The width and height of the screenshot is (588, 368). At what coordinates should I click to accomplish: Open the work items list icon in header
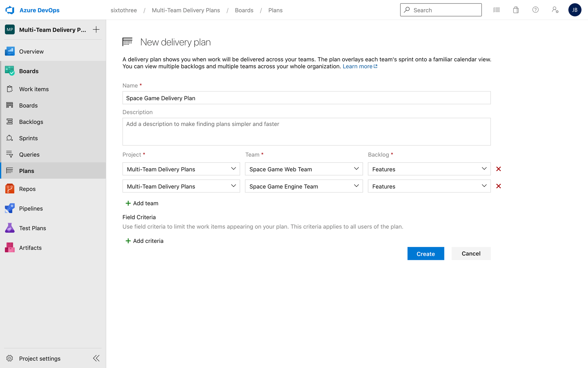pos(497,10)
